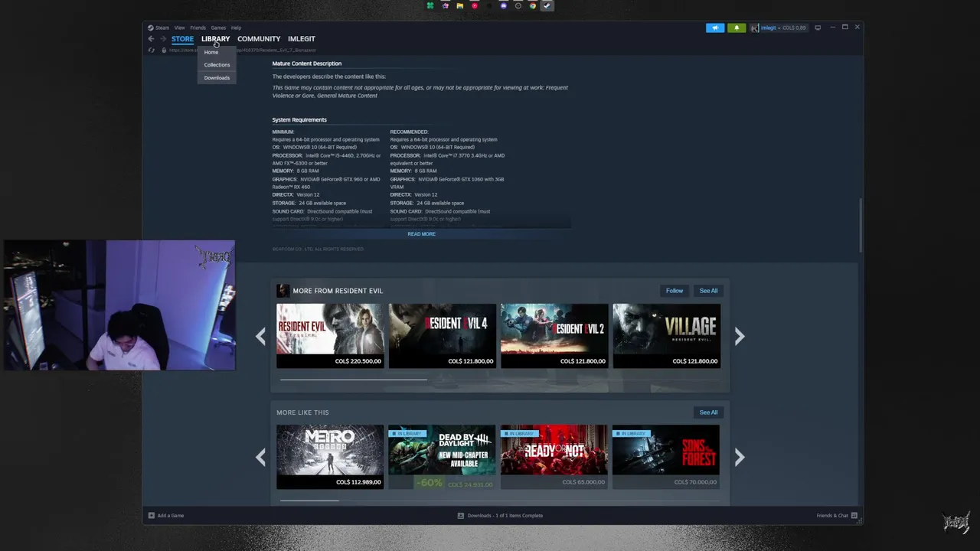This screenshot has height=551, width=980.
Task: Switch to the STORE tab
Action: [182, 39]
